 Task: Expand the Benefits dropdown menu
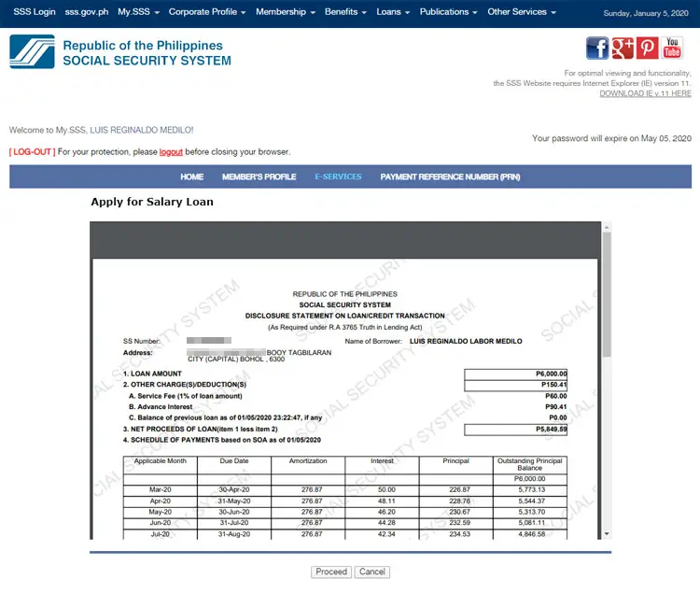pyautogui.click(x=345, y=12)
